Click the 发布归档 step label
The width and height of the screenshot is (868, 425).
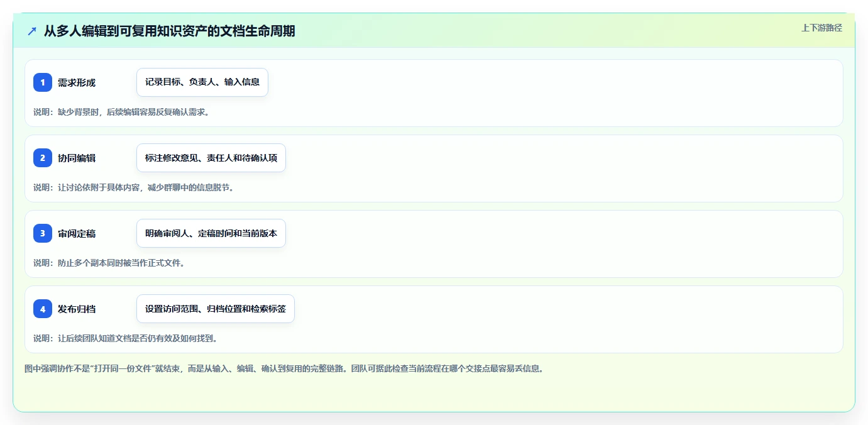[77, 309]
